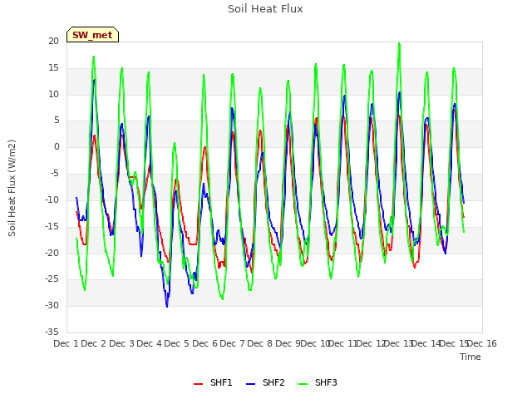Image resolution: width=532 pixels, height=399 pixels.
Task: Click the SHF3 peak near Dec 2
Action: (94, 57)
